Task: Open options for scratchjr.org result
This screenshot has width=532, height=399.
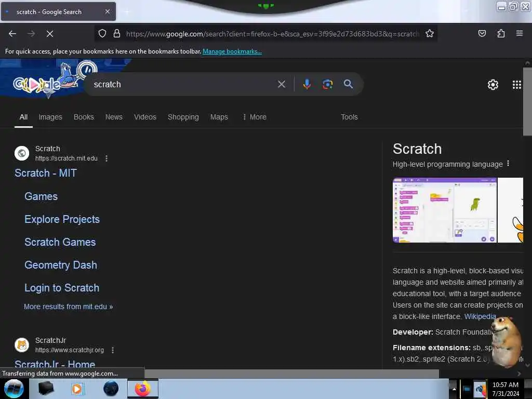Action: [x=113, y=350]
